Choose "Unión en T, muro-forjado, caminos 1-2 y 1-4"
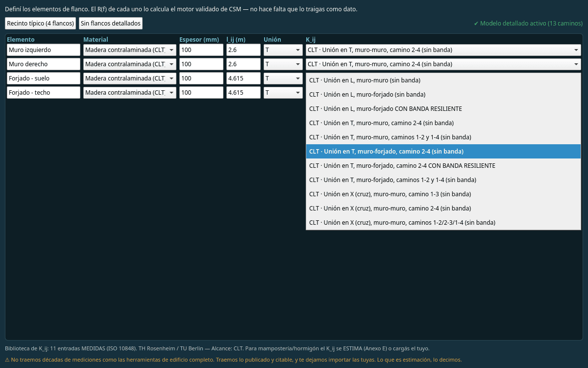The image size is (588, 368). [443, 180]
